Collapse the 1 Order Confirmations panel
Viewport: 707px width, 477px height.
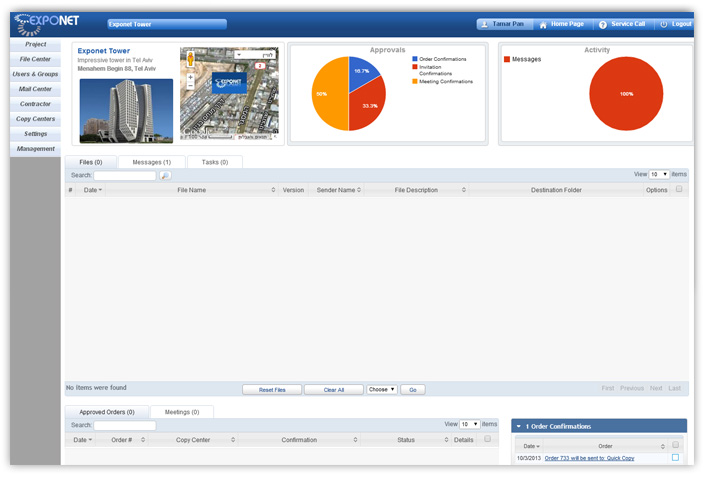tap(519, 426)
